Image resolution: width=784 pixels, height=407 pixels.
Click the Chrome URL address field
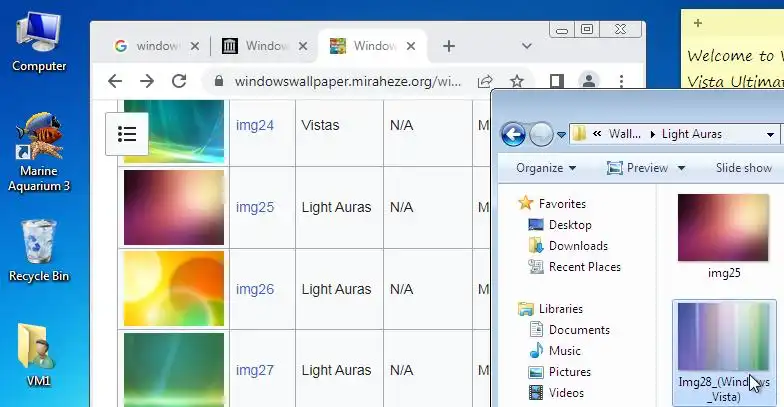coord(348,81)
